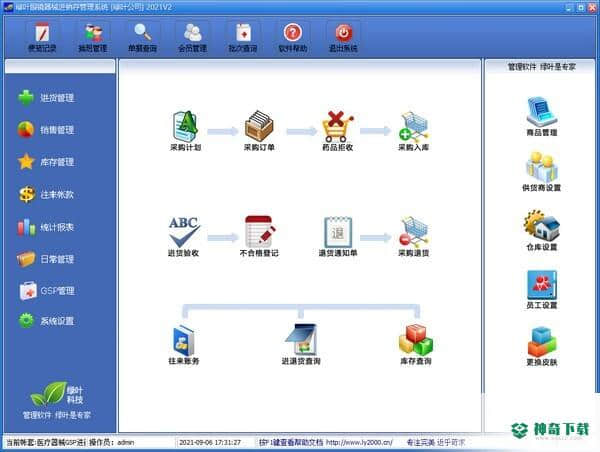The height and width of the screenshot is (452, 600).
Task: Open the 不合格登记 registration icon
Action: [259, 236]
